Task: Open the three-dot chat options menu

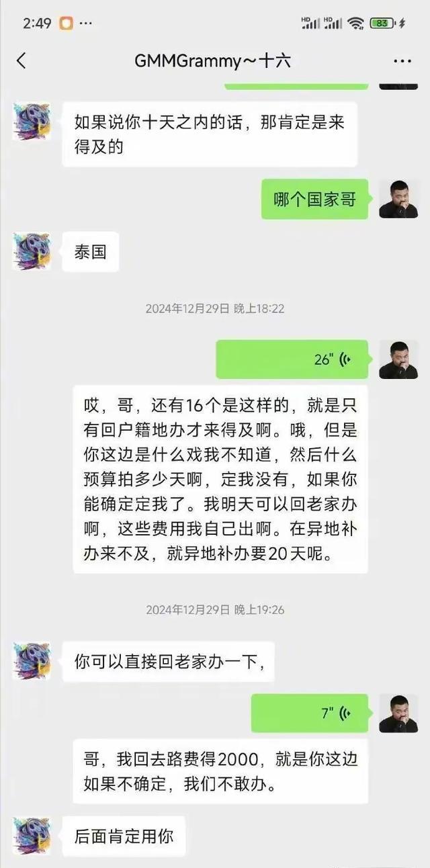Action: (402, 61)
